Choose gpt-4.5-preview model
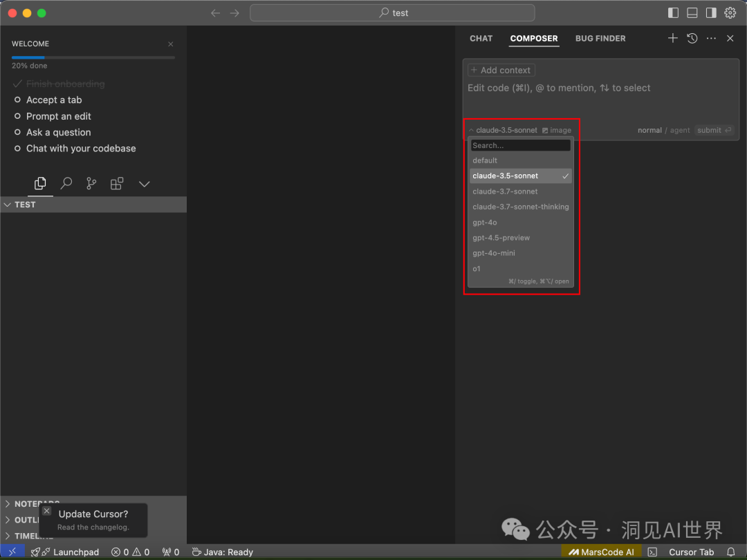Viewport: 747px width, 560px height. coord(521,238)
